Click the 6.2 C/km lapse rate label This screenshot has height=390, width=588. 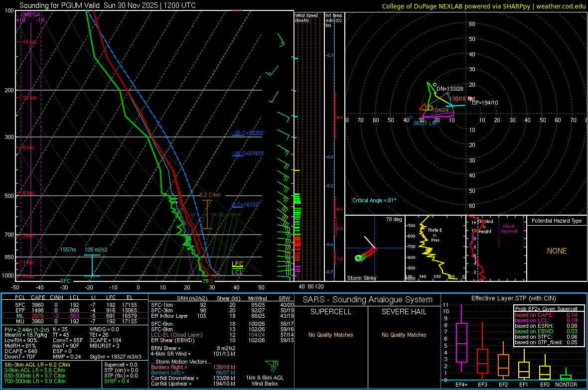pyautogui.click(x=210, y=195)
